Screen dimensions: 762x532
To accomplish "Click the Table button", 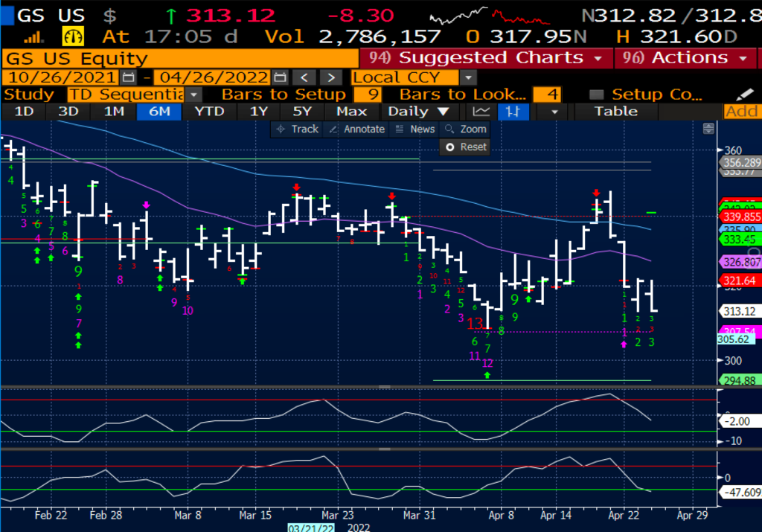I will [615, 112].
